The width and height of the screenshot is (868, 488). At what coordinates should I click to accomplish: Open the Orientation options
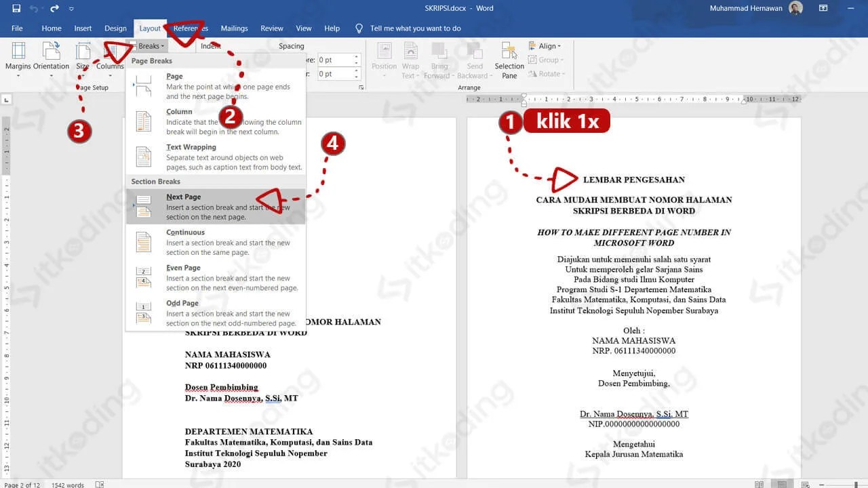pos(52,60)
